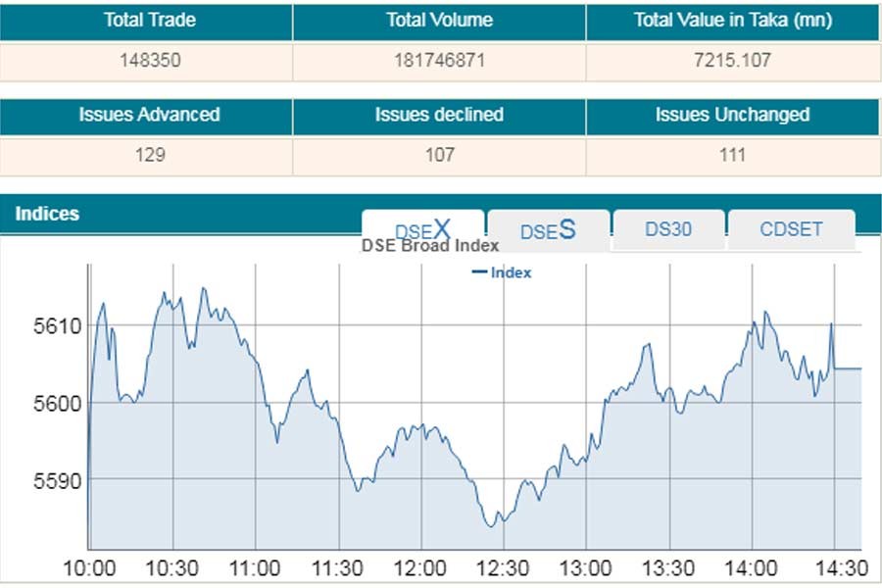Select the Total Value in Taka header

(x=732, y=20)
